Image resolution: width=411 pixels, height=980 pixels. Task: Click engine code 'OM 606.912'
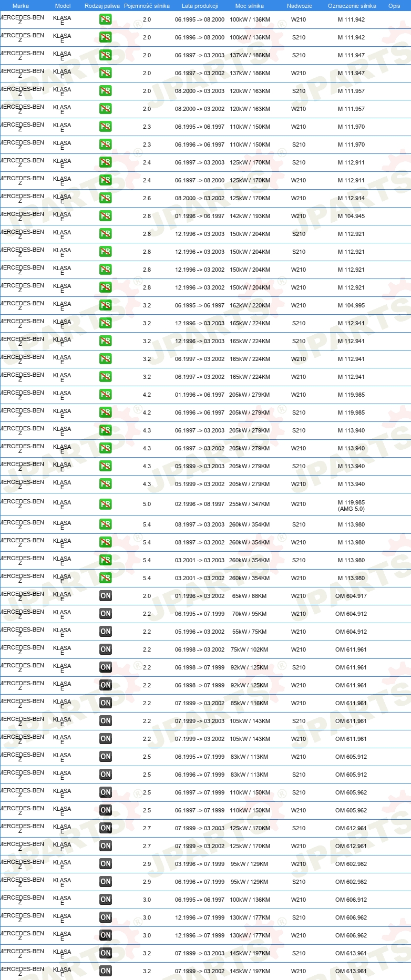(351, 900)
